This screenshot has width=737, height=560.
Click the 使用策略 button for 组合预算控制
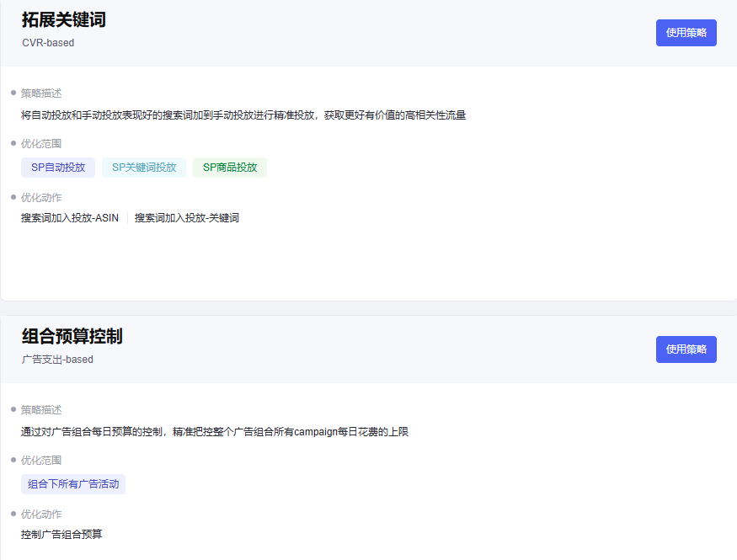pos(686,349)
